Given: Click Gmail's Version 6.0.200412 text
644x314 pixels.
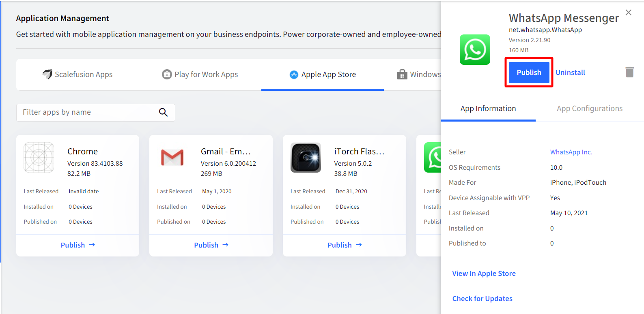Looking at the screenshot, I should [x=228, y=163].
